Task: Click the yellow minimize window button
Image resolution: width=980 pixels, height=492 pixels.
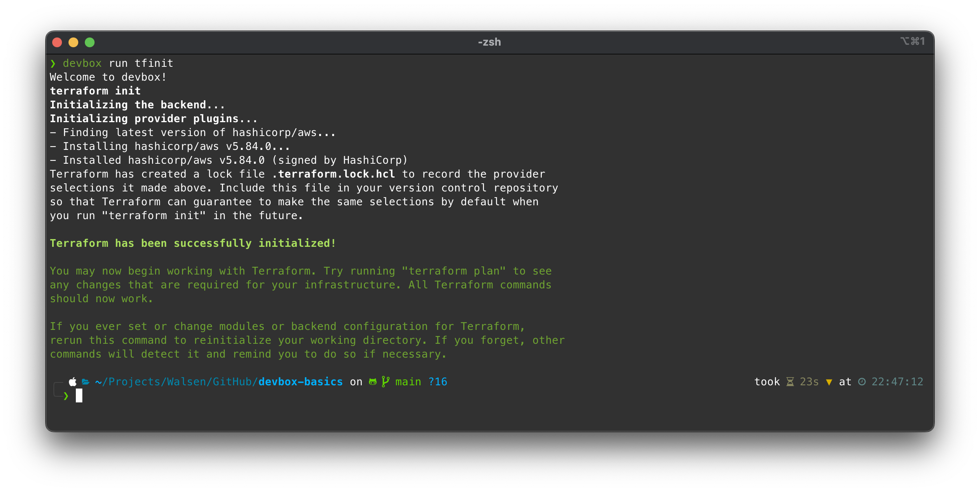Action: (73, 42)
